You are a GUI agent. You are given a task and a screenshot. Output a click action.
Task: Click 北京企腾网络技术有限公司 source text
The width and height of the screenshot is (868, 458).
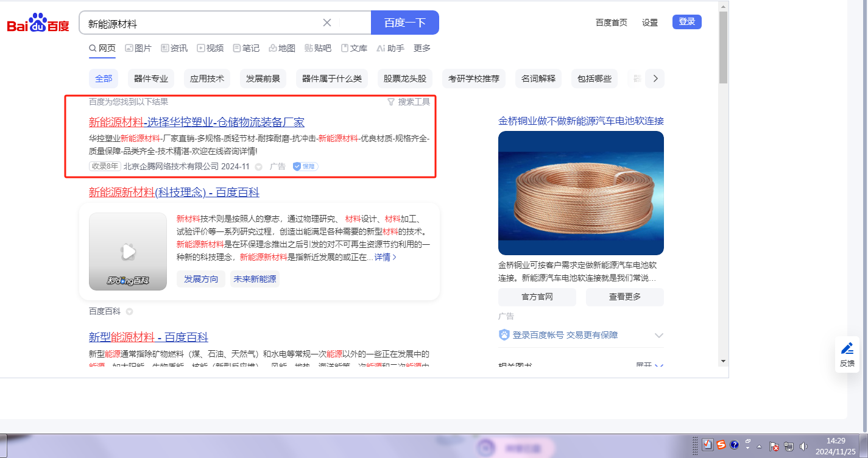[x=171, y=166]
